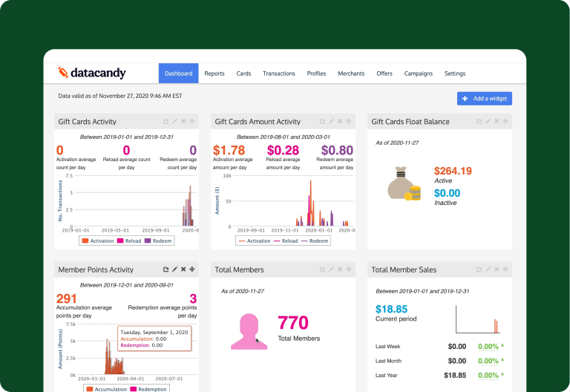This screenshot has width=570, height=392.
Task: Toggle Reload line in Amount Activity legend
Action: 286,241
